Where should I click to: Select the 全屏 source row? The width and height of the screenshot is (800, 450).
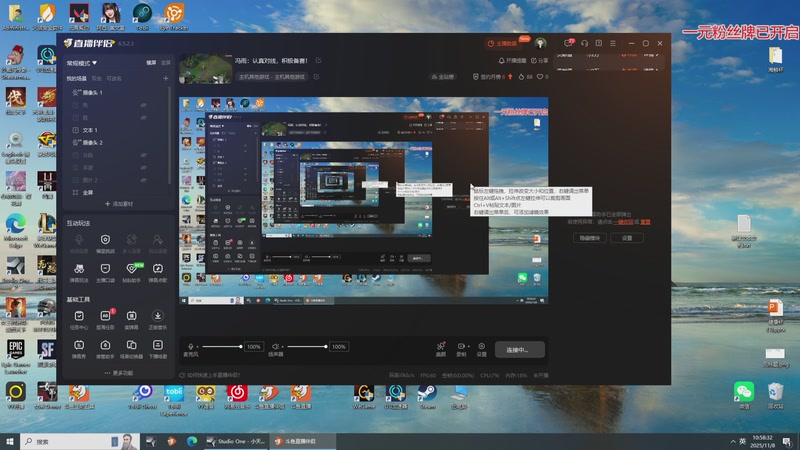point(116,192)
